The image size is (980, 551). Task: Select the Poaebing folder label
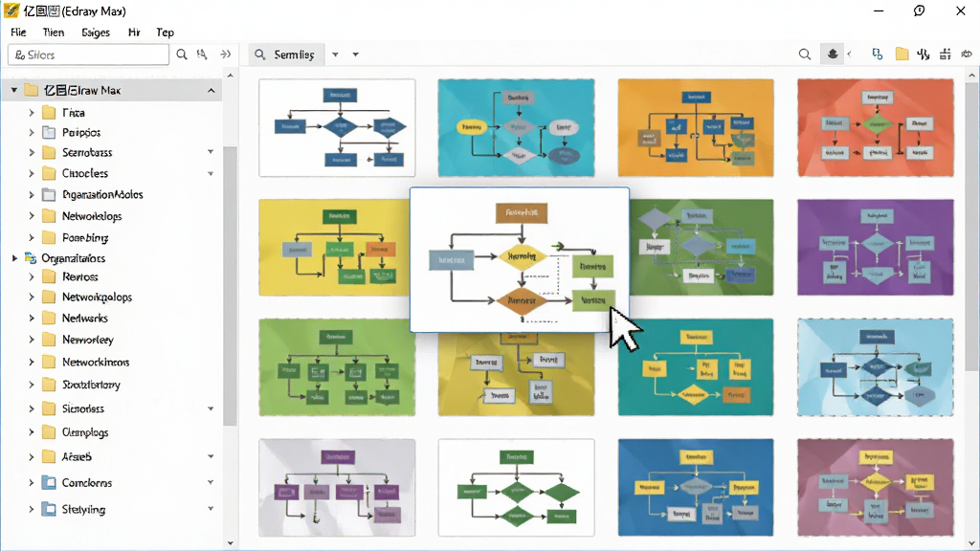coord(85,238)
